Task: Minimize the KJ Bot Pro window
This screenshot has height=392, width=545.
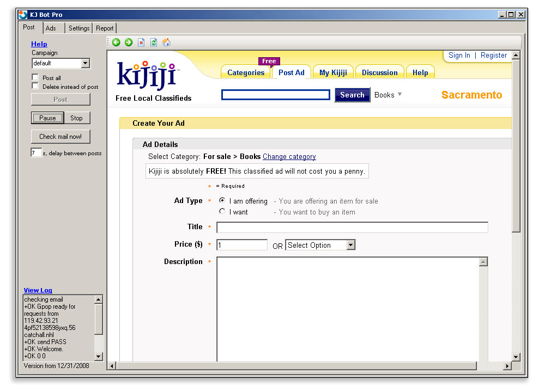Action: coord(502,15)
